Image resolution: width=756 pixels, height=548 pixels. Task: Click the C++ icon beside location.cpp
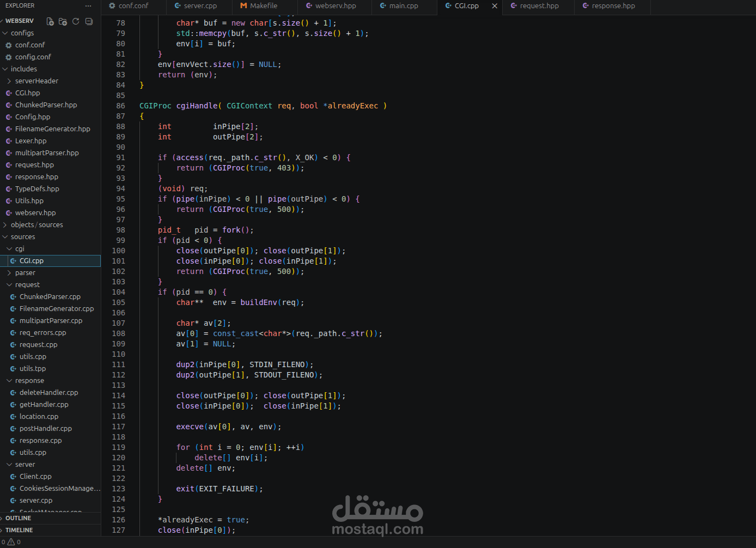pyautogui.click(x=13, y=417)
